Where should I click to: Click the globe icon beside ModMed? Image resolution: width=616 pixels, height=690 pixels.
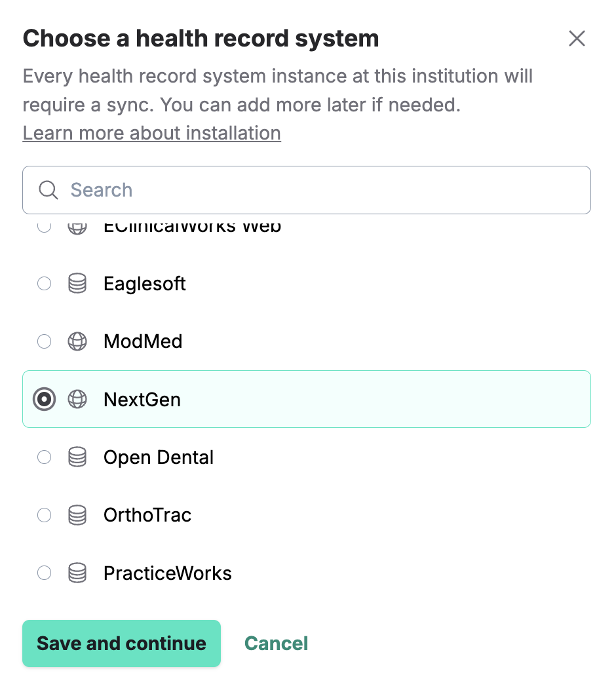coord(77,341)
